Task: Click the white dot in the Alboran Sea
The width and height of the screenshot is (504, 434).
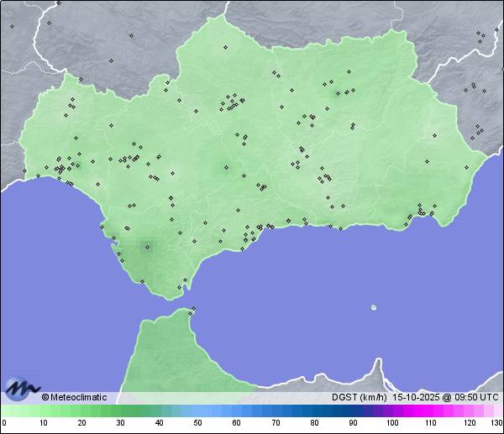Action: point(374,306)
